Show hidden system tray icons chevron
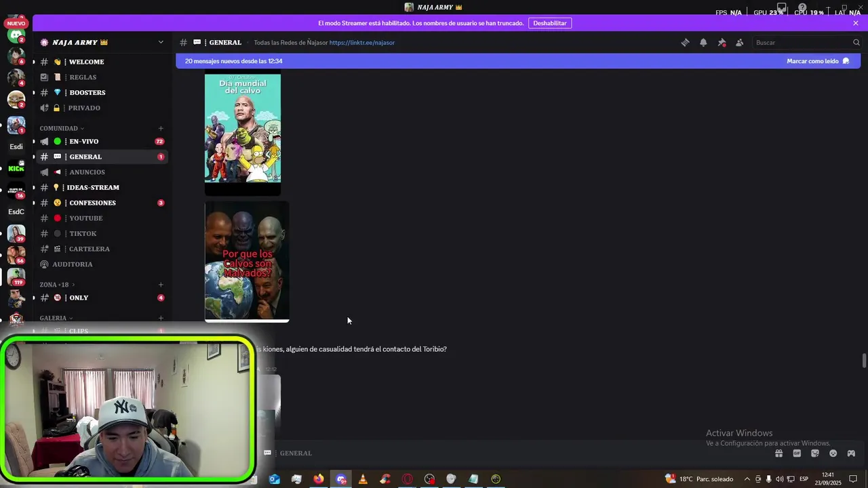868x488 pixels. coord(747,479)
